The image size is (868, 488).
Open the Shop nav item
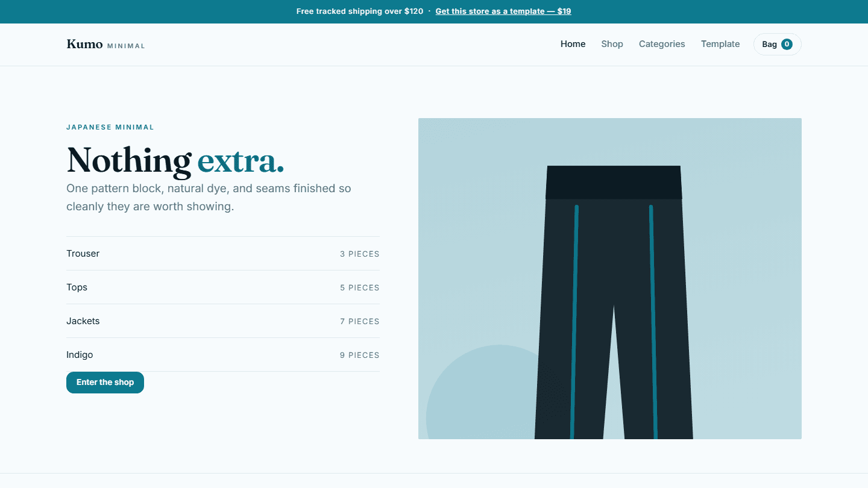click(x=612, y=44)
